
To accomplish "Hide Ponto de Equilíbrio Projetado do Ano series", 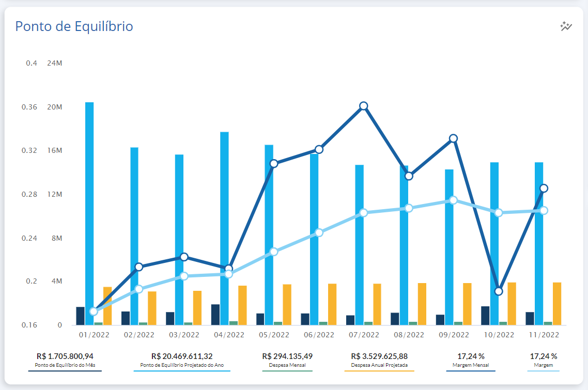I will (x=181, y=365).
